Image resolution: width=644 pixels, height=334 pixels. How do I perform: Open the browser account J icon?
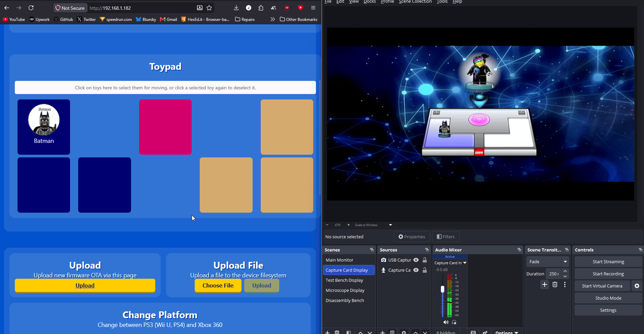point(249,8)
